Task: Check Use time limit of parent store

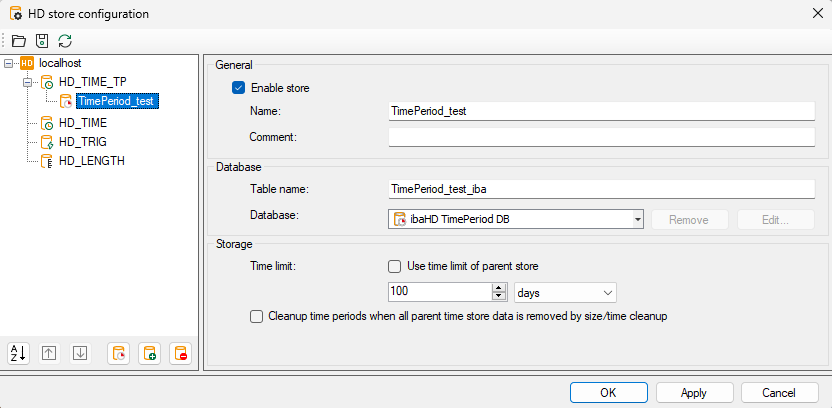Action: (x=394, y=266)
